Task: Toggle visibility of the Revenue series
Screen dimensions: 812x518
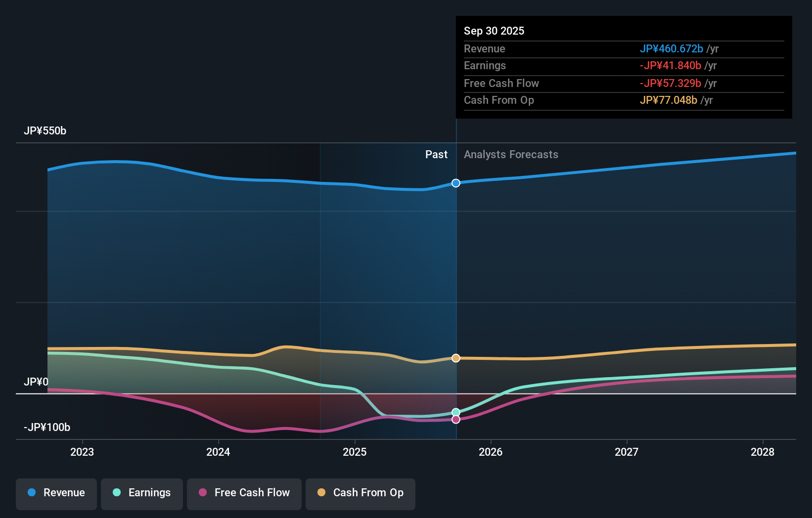Action: 56,493
